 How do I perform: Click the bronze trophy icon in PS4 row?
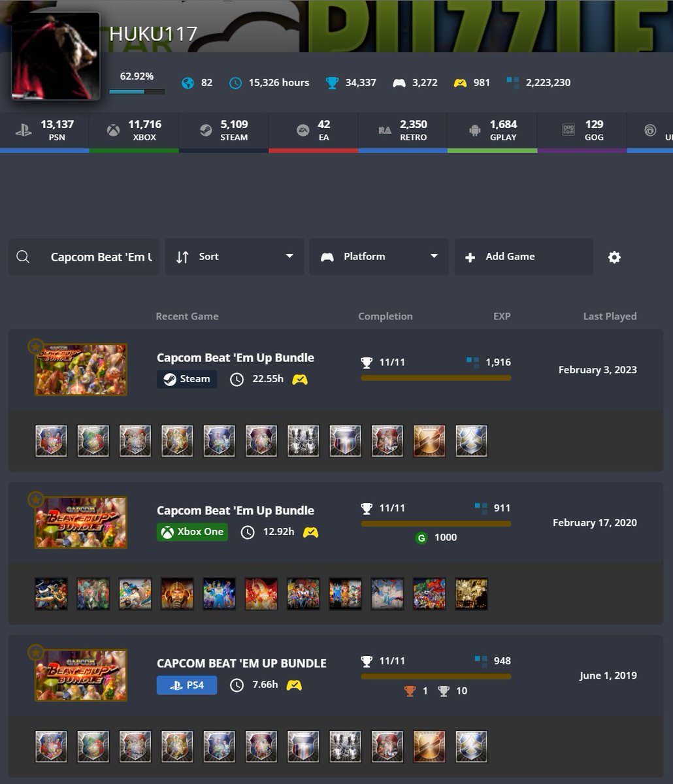(x=410, y=691)
